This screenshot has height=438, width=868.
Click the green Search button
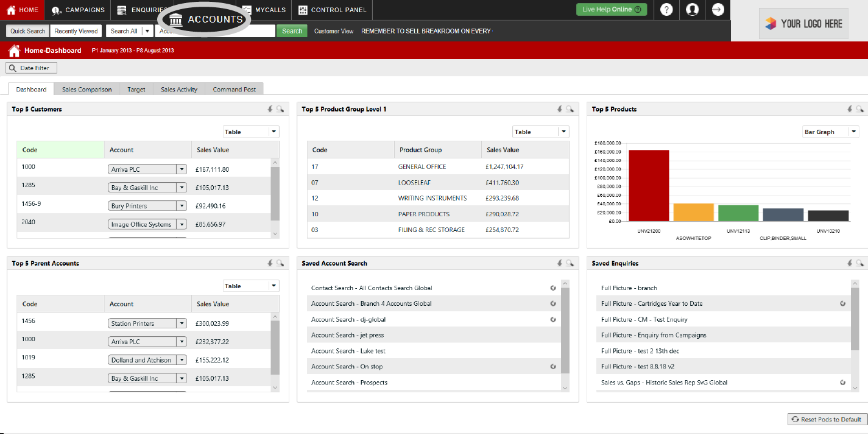tap(292, 31)
